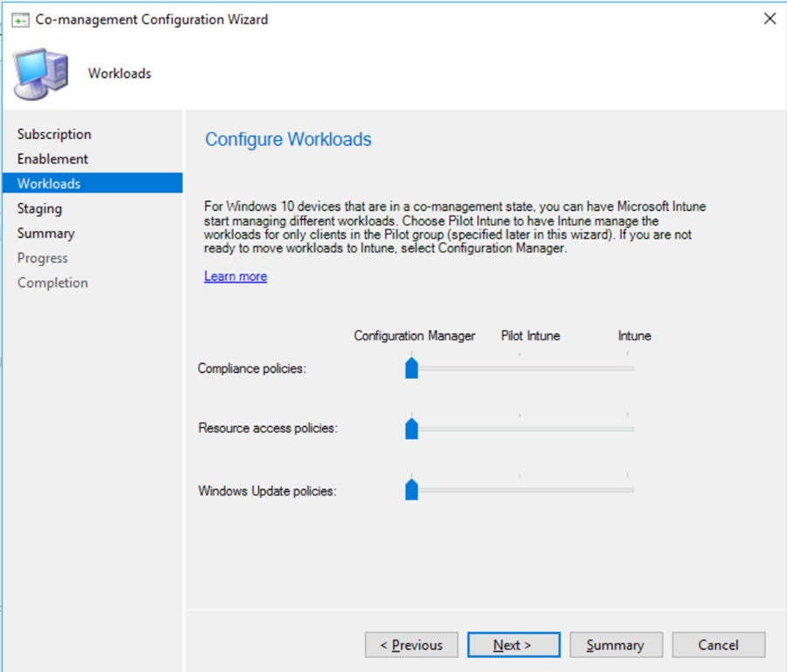Screen dimensions: 787x672
Task: Set Windows Update policies slider to Intune
Action: coord(628,490)
